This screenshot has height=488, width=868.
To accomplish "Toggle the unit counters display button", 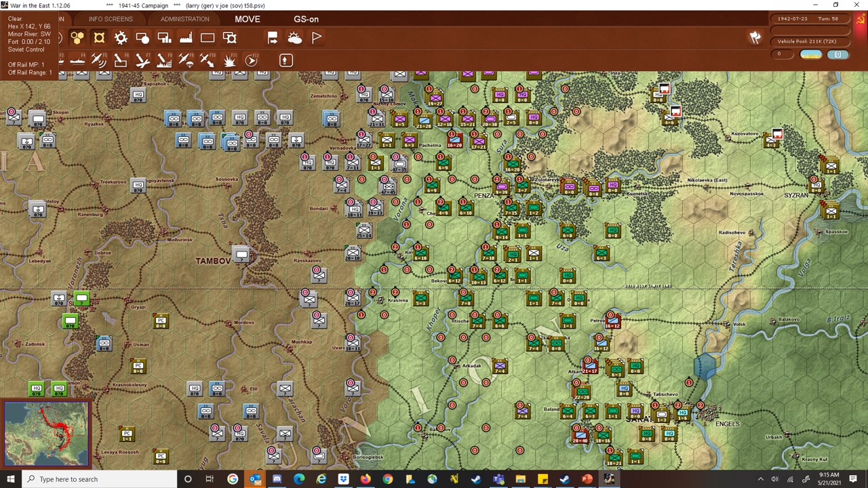I will click(x=99, y=38).
